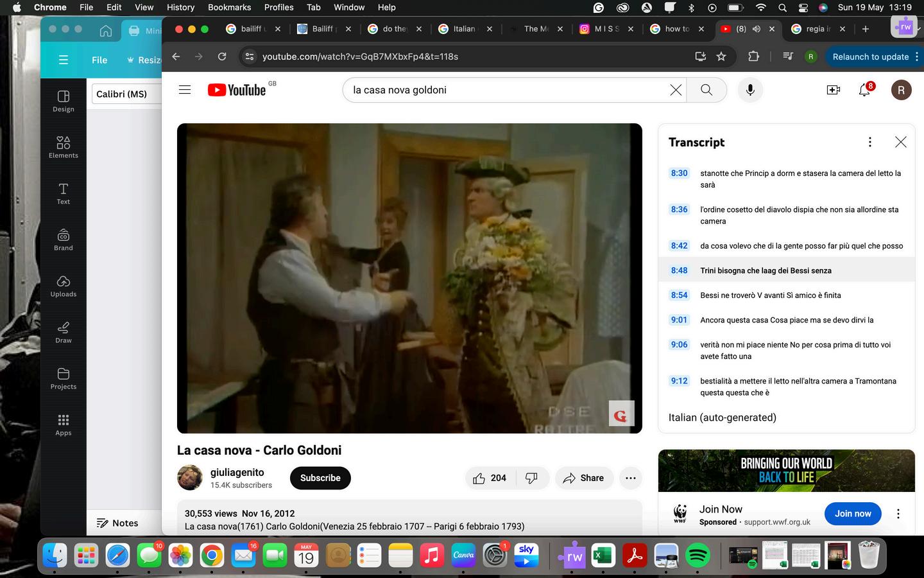The height and width of the screenshot is (578, 924).
Task: Select transcript line 'Trini bisogna che laag'
Action: tap(787, 270)
